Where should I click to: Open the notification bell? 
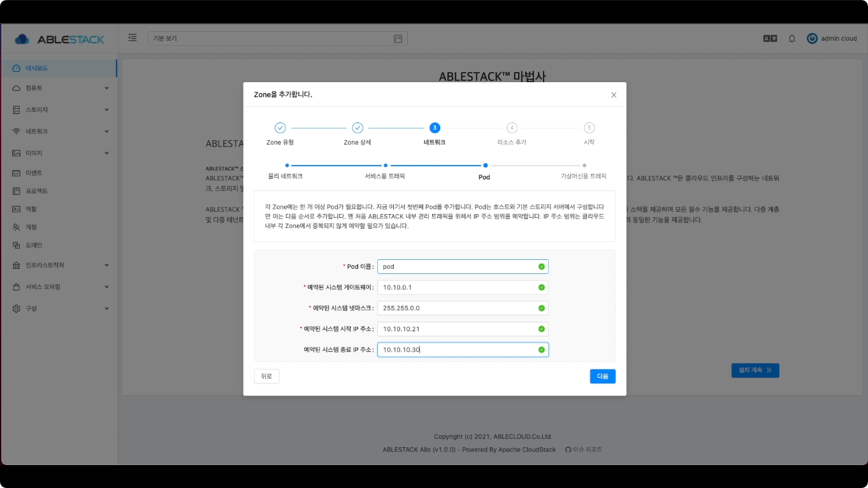point(792,38)
